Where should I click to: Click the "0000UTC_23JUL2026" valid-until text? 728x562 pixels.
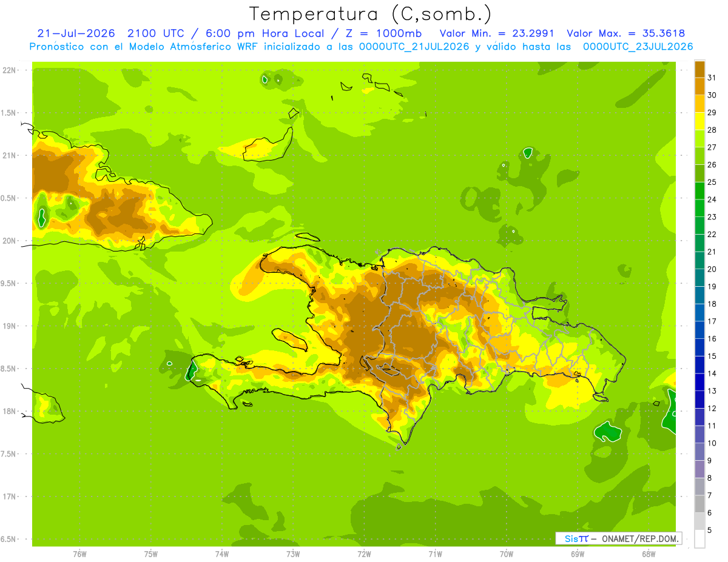click(638, 47)
